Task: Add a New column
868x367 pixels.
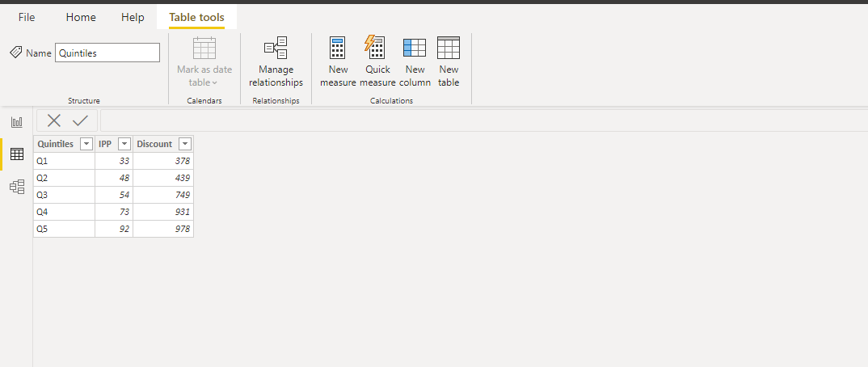Action: pos(415,62)
